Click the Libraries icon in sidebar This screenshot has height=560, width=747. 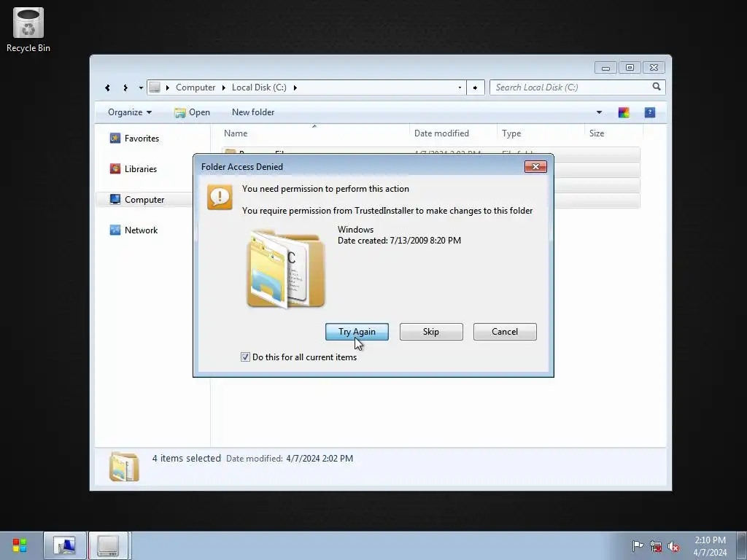click(x=115, y=168)
